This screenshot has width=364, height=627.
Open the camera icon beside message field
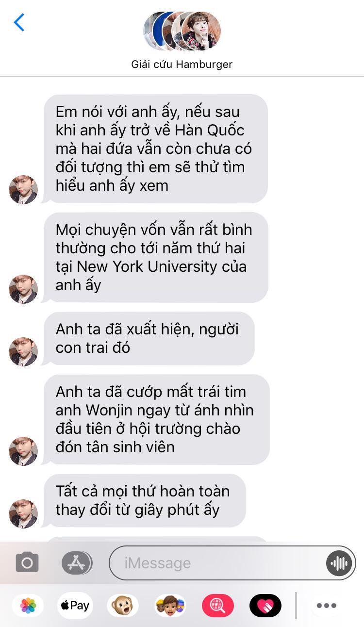tap(27, 562)
